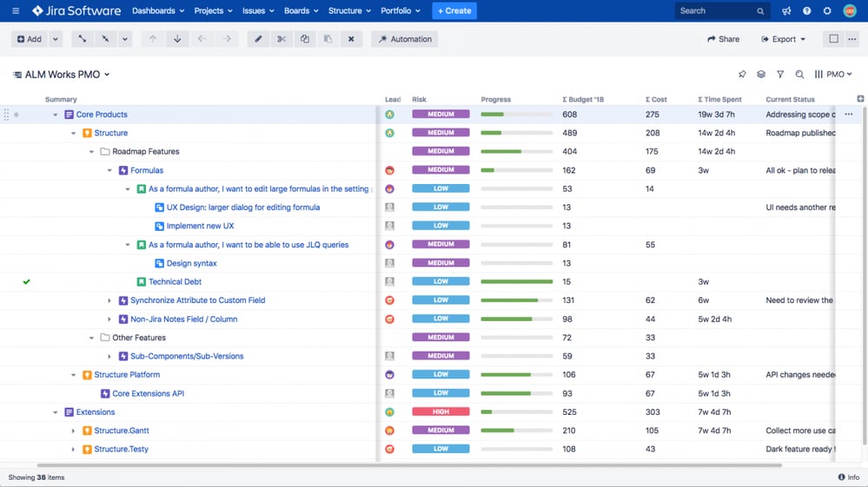The image size is (868, 487).
Task: Add a column with the plus icon
Action: pos(860,99)
